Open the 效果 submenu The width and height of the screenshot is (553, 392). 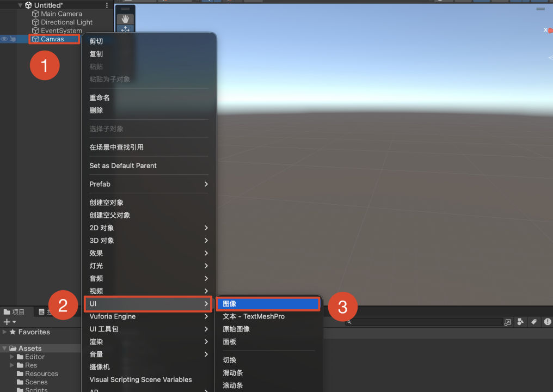[149, 253]
